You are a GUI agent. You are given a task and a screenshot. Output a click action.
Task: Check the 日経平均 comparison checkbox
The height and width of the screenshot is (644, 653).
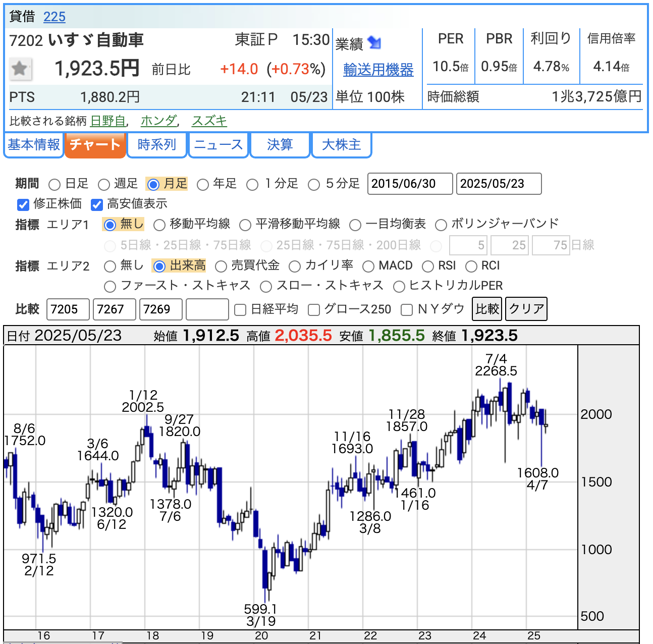click(240, 310)
